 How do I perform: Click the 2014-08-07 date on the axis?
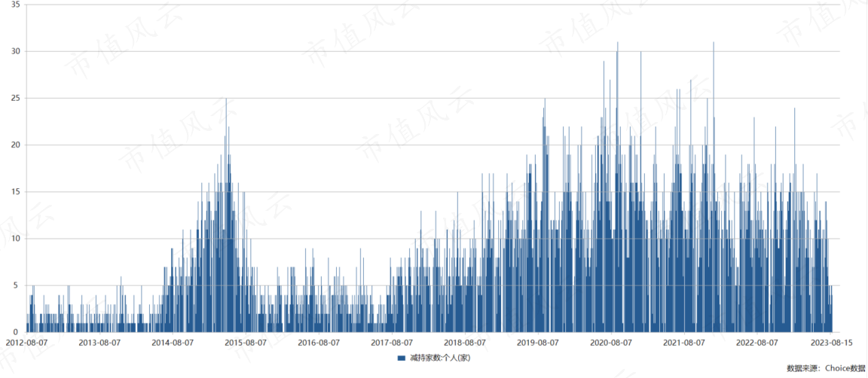[x=173, y=343]
